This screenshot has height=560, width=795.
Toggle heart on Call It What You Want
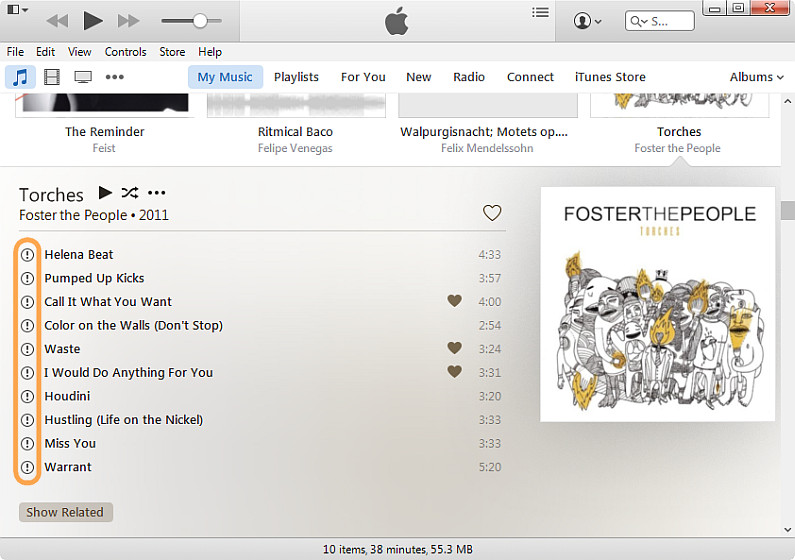click(x=454, y=301)
